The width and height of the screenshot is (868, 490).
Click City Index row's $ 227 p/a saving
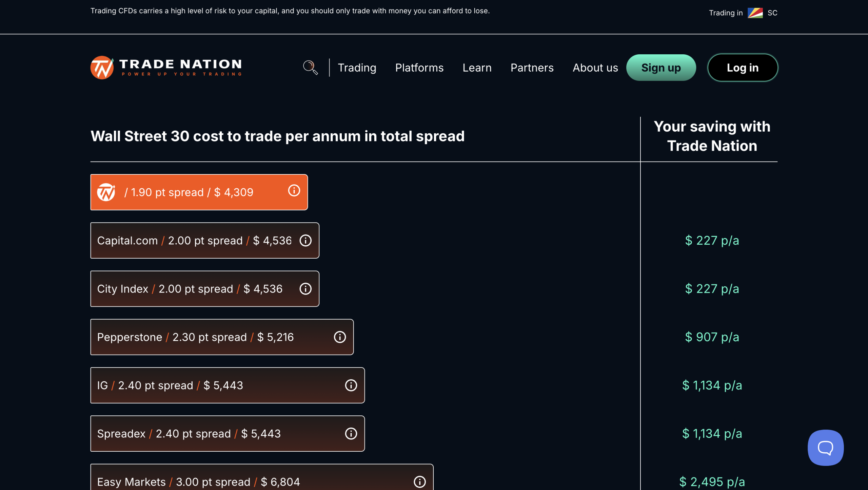tap(712, 289)
